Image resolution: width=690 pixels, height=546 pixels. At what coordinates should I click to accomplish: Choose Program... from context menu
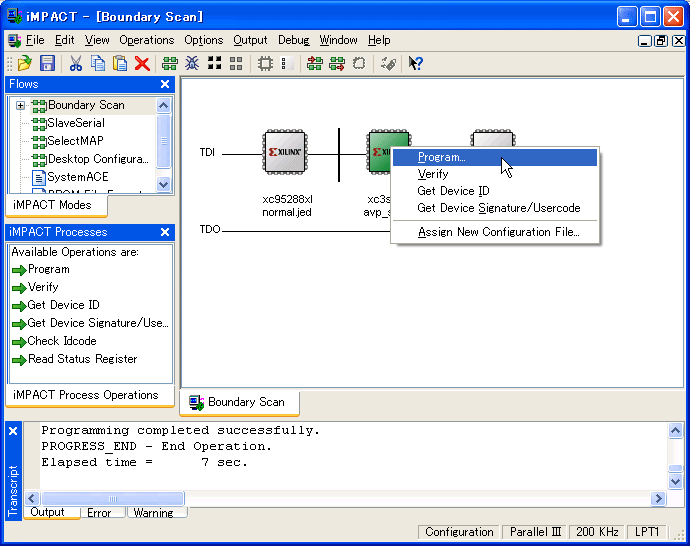coord(495,157)
